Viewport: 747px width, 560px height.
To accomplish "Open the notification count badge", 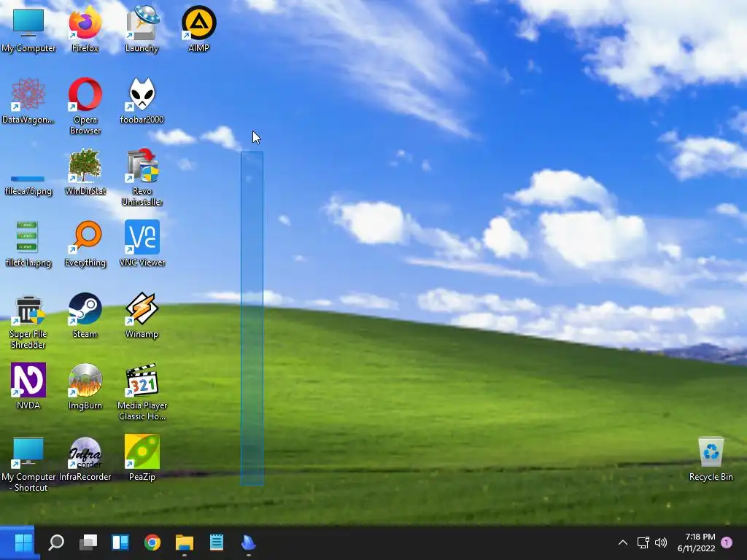I will 727,542.
